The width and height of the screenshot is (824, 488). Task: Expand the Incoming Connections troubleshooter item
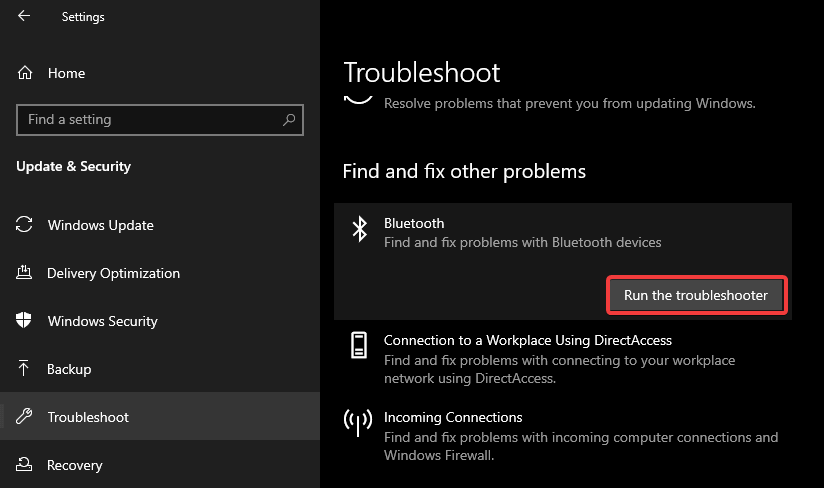pos(563,436)
